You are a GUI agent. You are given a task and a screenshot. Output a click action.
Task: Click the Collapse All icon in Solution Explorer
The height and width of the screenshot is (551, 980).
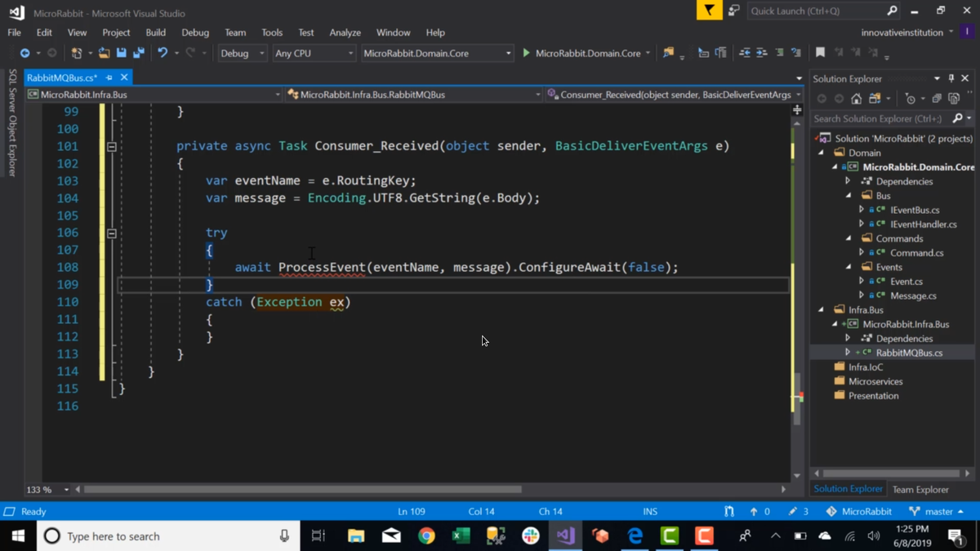pos(937,99)
